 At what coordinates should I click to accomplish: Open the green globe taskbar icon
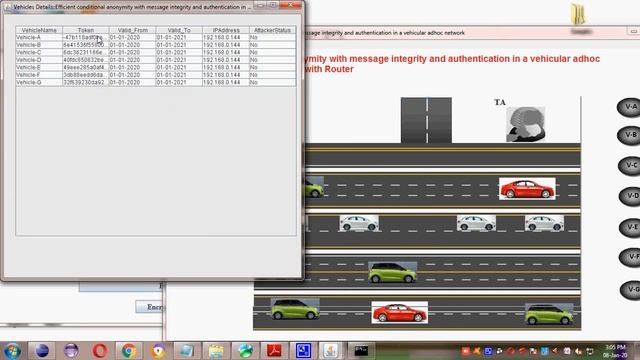click(x=245, y=351)
